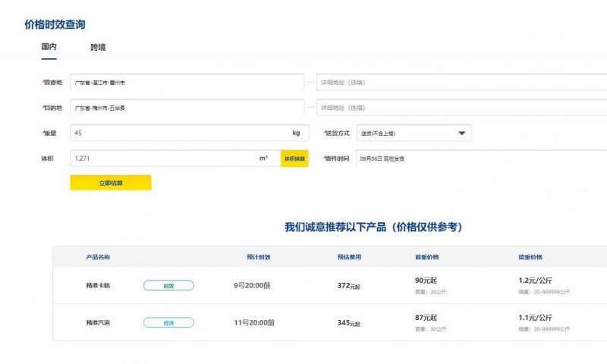
Task: Click the 重量 weight input
Action: tap(179, 133)
